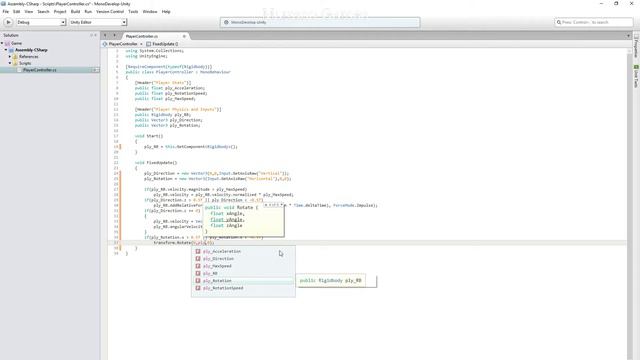The image size is (640, 360).
Task: Focus the search box in the toolbar
Action: tap(593, 22)
